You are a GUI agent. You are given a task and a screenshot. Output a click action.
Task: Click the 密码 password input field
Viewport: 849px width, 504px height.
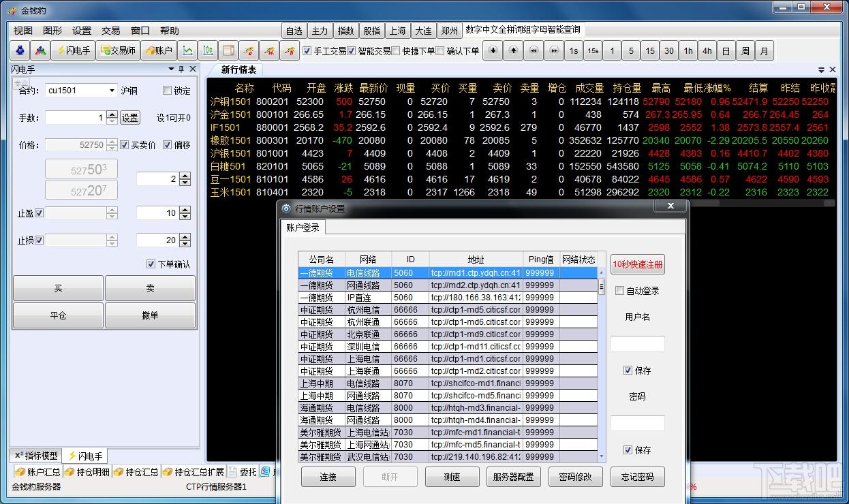(638, 423)
